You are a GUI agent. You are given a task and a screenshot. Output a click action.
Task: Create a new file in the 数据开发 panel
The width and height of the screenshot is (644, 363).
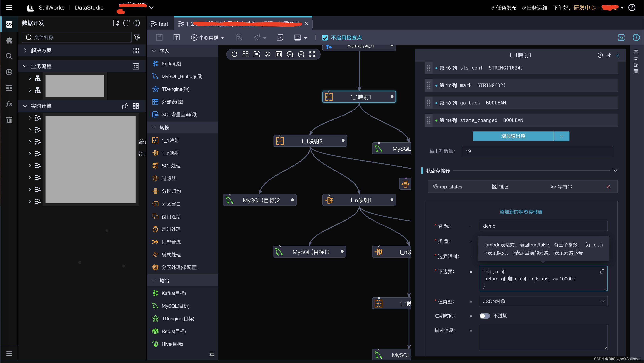pyautogui.click(x=116, y=23)
